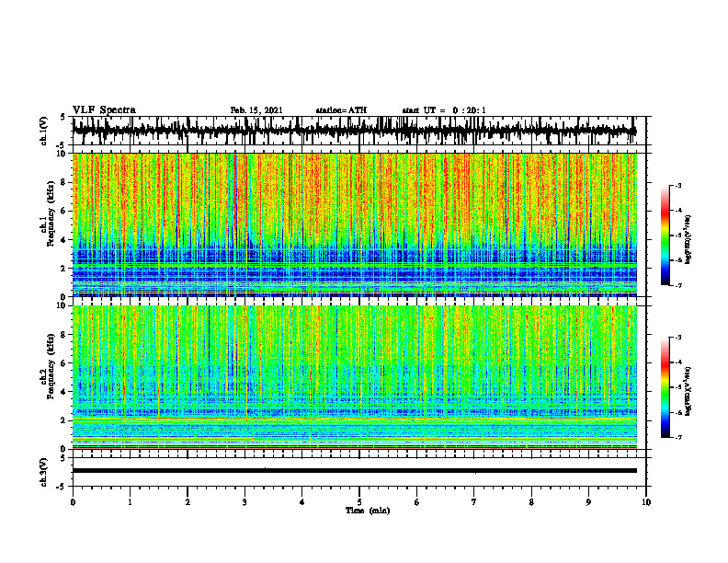Click the "0" tick on the time axis
The image size is (728, 563).
coord(73,502)
